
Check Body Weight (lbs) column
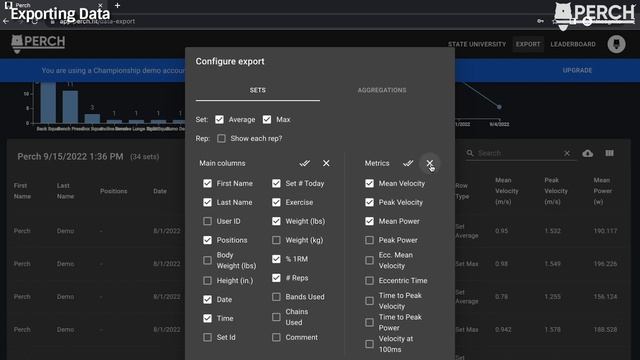(207, 260)
